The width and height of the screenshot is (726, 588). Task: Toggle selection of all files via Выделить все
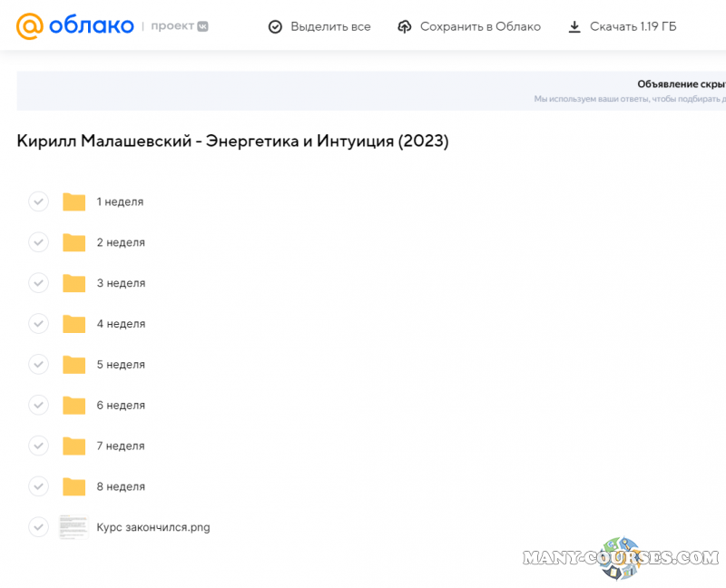coord(319,26)
